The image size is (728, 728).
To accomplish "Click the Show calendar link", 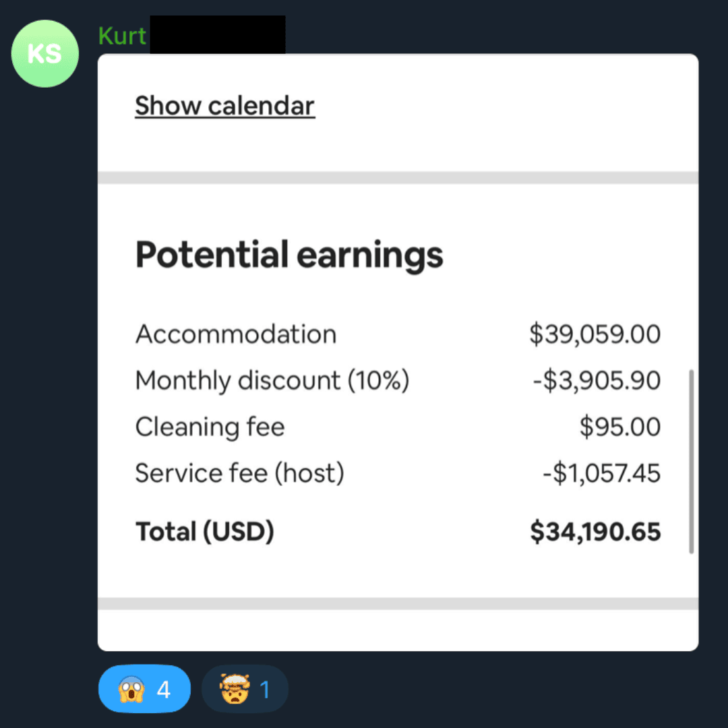I will [224, 106].
